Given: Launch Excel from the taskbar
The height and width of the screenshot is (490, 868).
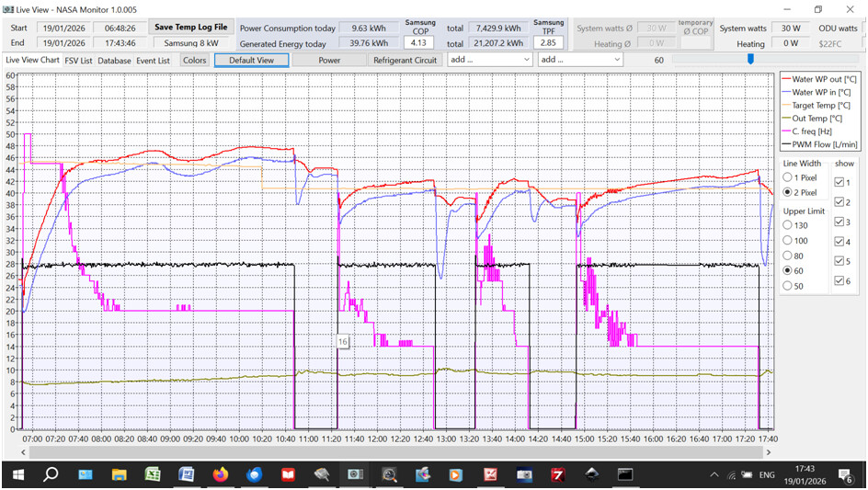Looking at the screenshot, I should [x=153, y=474].
